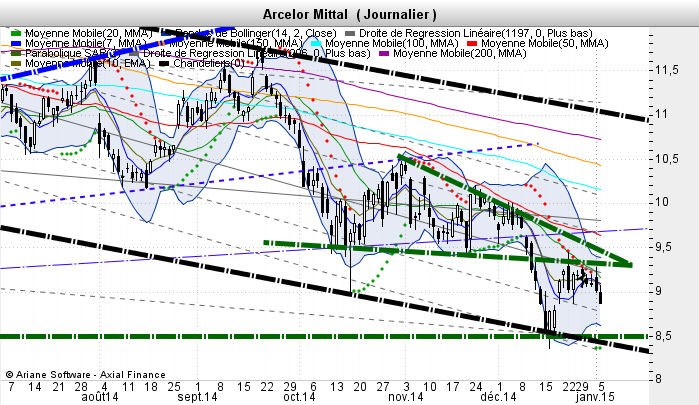Click the green Moyenne Mobile(20, MMA) legend swatch
Image resolution: width=699 pixels, height=405 pixels.
(x=16, y=33)
